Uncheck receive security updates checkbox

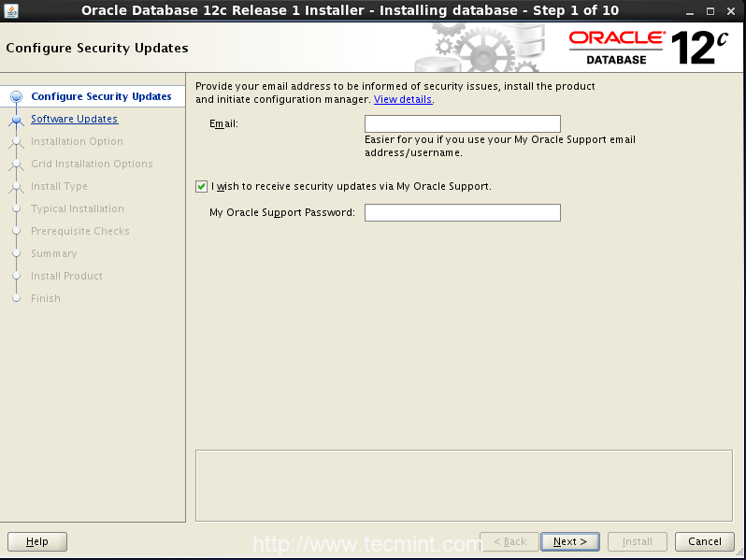201,186
